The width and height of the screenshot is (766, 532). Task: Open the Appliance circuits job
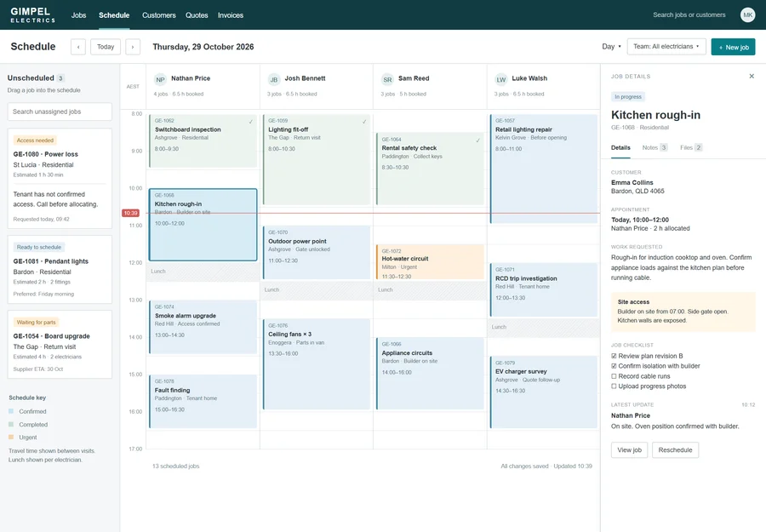[x=430, y=373]
